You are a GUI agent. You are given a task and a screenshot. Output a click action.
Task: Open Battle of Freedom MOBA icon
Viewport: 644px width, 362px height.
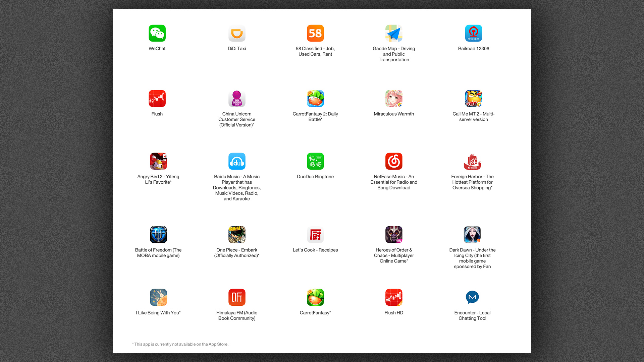tap(158, 235)
